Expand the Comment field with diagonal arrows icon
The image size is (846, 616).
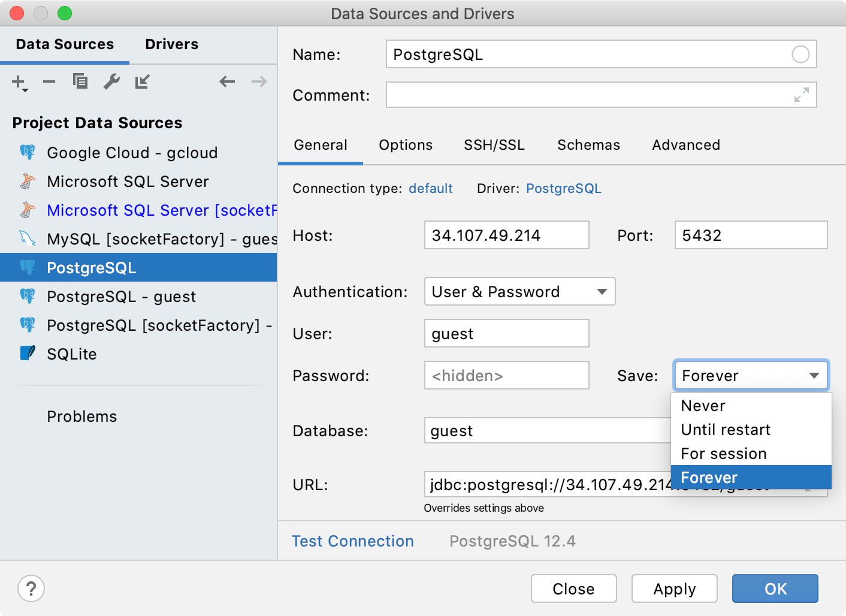point(802,95)
